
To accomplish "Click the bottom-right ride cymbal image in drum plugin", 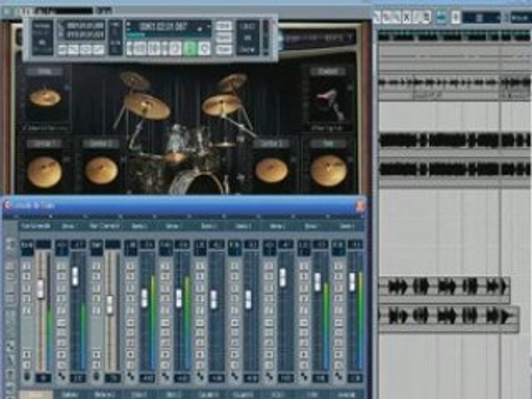I will tap(329, 171).
